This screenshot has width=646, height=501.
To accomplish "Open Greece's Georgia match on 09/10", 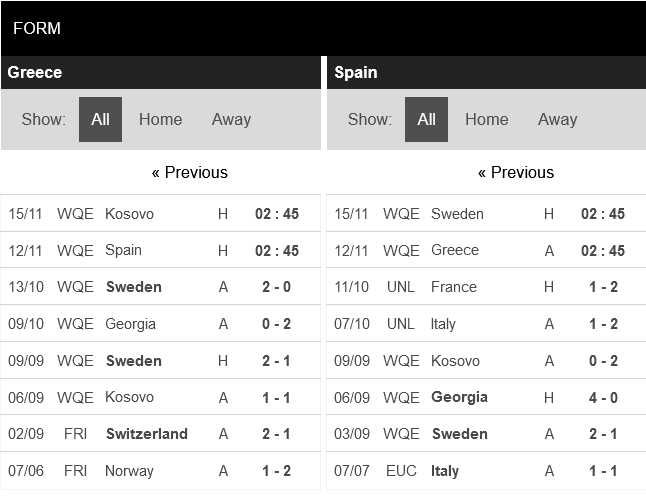I will pos(130,324).
